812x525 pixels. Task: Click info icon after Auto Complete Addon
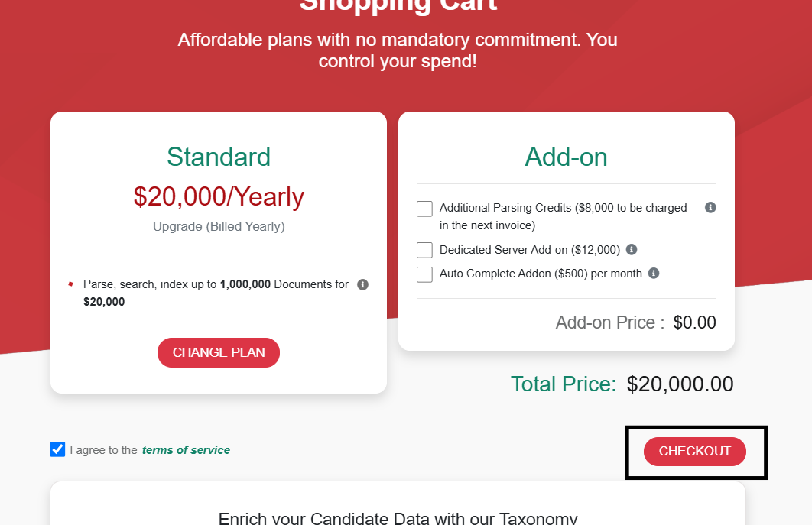click(x=654, y=274)
